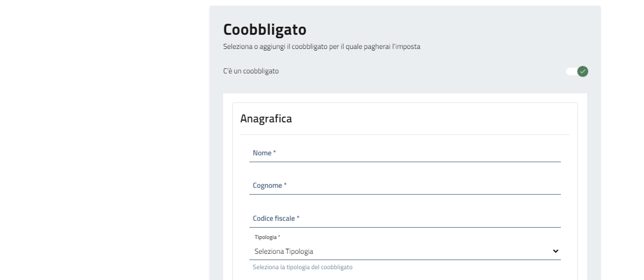The width and height of the screenshot is (644, 280).
Task: Click the subtitle about paying the imposta
Action: pos(322,47)
